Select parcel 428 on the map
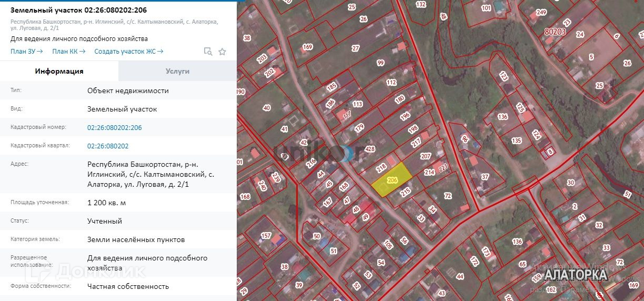 (370, 149)
